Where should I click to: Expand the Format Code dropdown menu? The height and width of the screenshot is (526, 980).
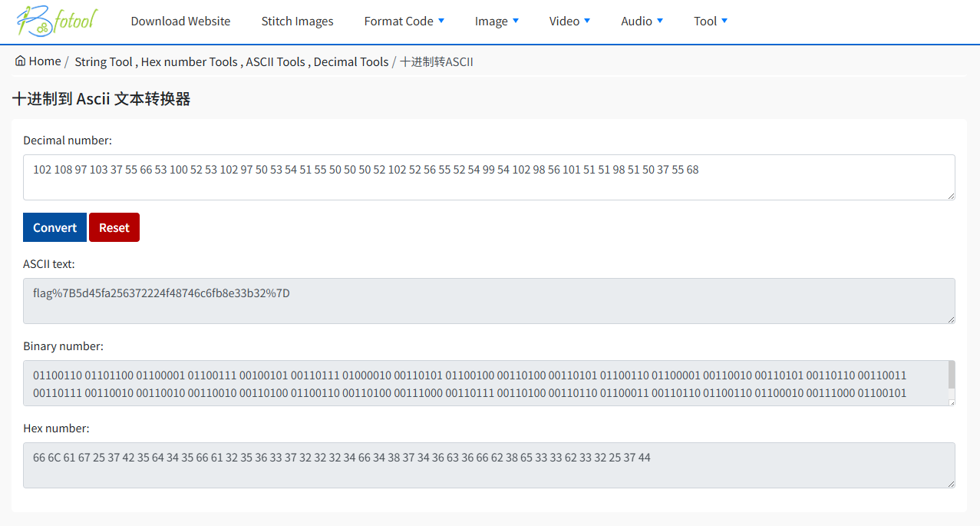[x=404, y=22]
